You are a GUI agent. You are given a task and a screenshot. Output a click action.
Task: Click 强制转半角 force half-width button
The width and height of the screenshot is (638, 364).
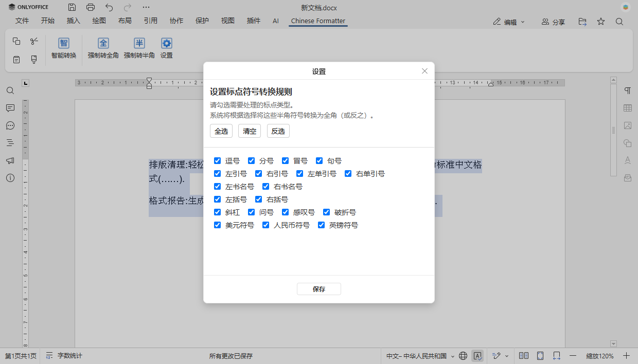pos(139,48)
